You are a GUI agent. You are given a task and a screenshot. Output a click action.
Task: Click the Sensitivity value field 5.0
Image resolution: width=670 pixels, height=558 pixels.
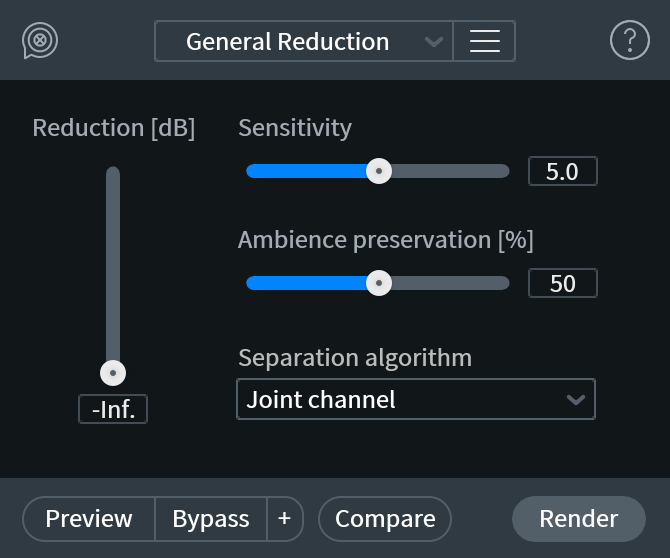[562, 171]
